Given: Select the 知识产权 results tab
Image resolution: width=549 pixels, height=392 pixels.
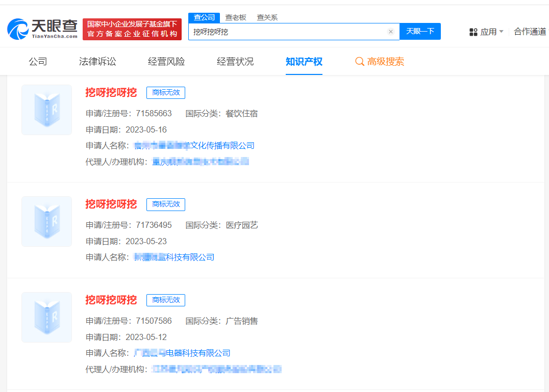Looking at the screenshot, I should 304,62.
